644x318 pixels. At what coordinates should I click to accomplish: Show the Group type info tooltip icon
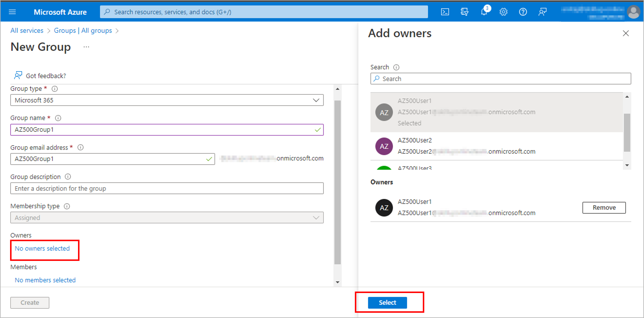click(54, 89)
